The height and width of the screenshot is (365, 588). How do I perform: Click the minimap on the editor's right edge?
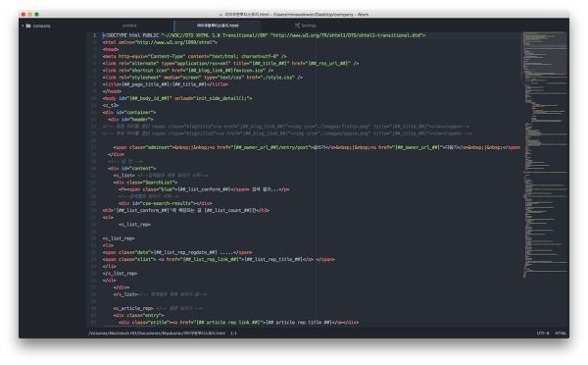546,154
